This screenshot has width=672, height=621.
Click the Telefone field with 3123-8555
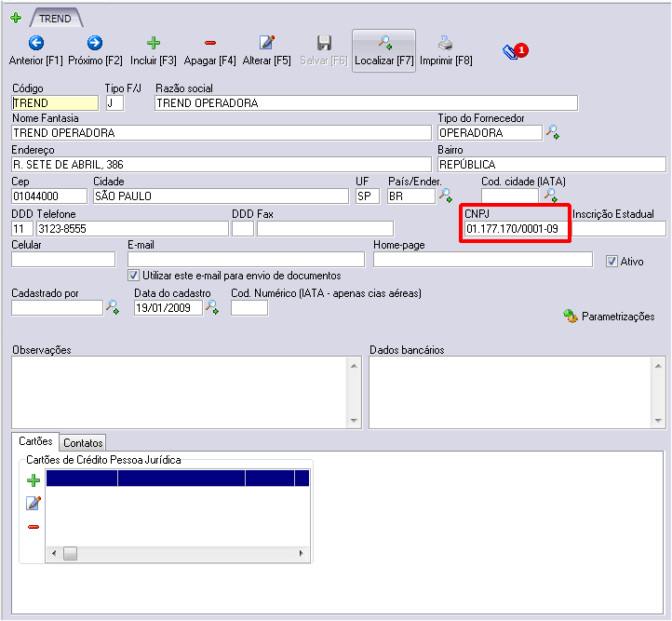[132, 229]
